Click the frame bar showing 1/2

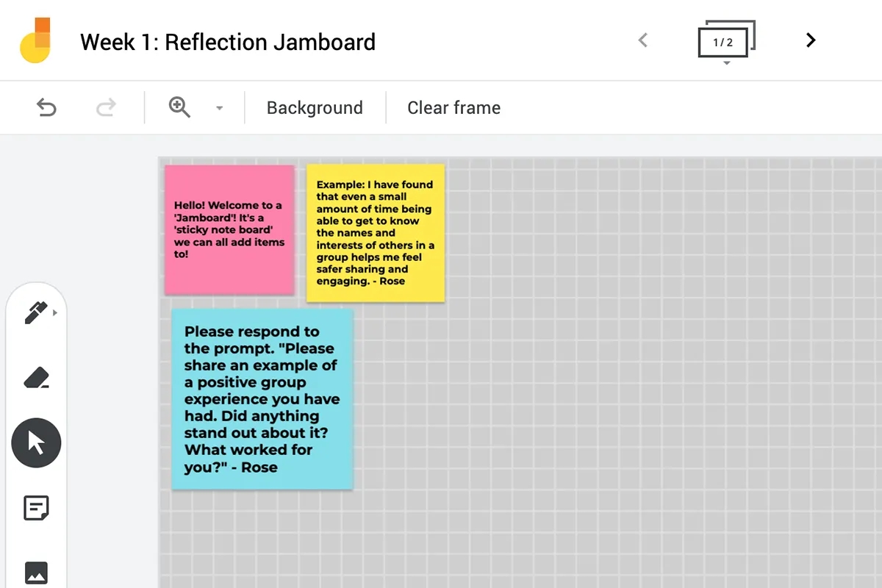(x=725, y=42)
